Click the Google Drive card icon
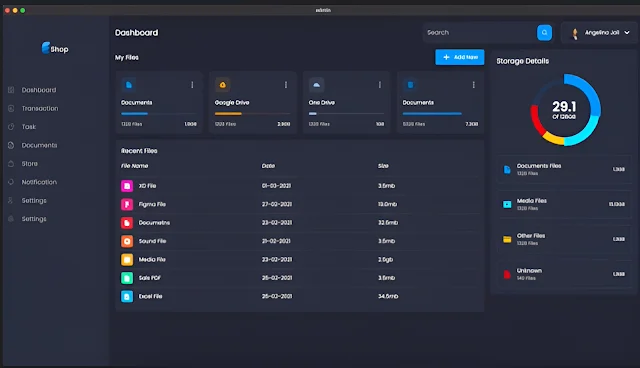The height and width of the screenshot is (368, 640). pyautogui.click(x=222, y=85)
